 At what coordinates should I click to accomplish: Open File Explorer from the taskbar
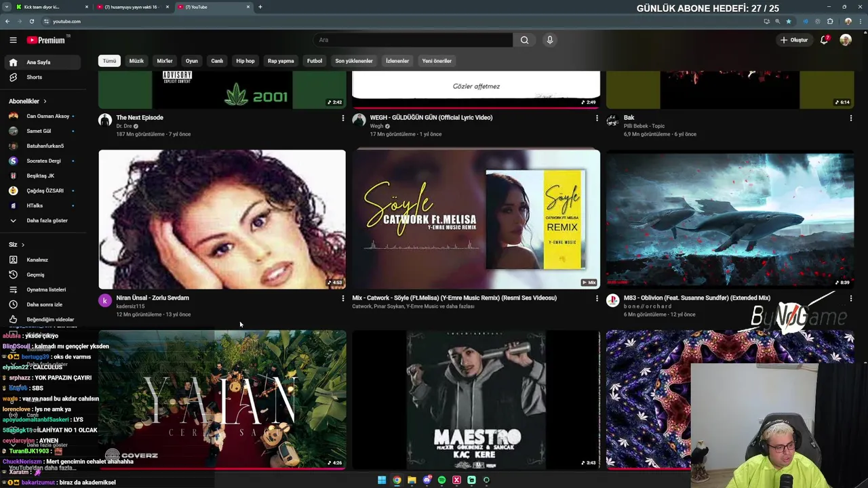tap(412, 480)
